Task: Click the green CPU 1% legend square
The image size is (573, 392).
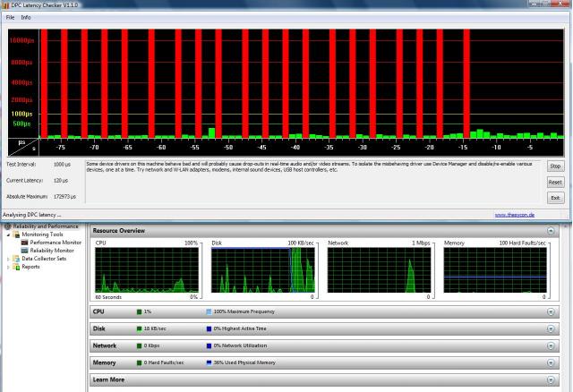Action: point(139,311)
